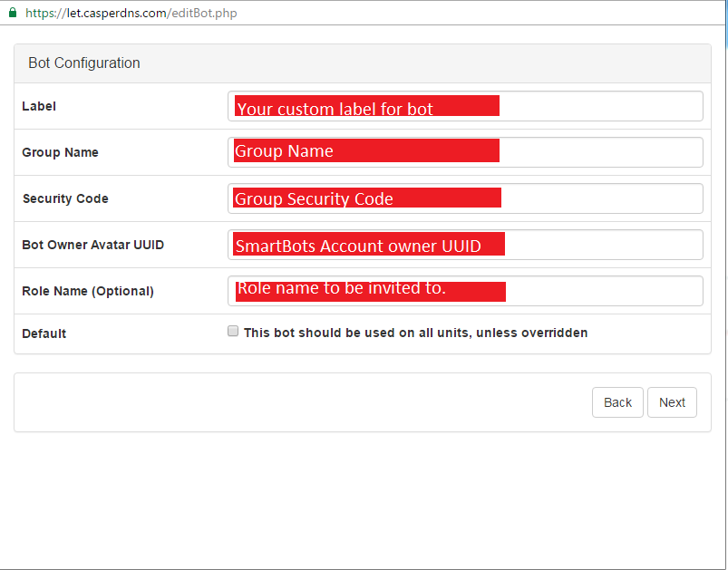Proceed by clicking the Next button
This screenshot has height=570, width=728.
point(672,402)
